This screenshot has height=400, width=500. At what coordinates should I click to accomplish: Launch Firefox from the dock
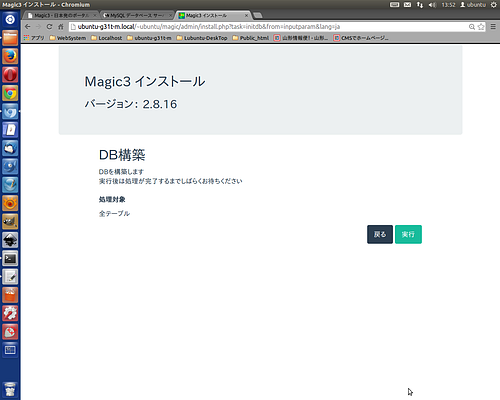[10, 56]
